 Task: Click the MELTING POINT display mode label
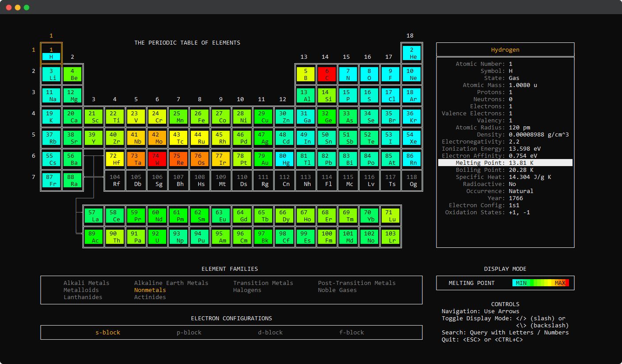[x=472, y=283]
